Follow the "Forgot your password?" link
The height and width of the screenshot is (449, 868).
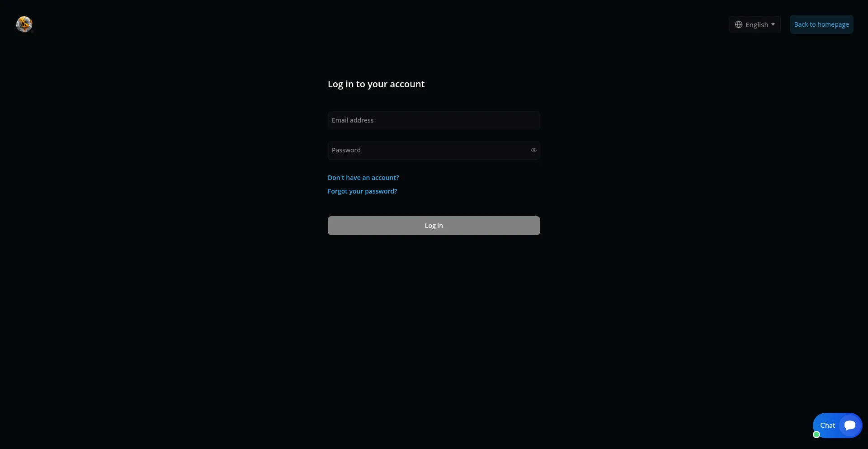click(362, 191)
